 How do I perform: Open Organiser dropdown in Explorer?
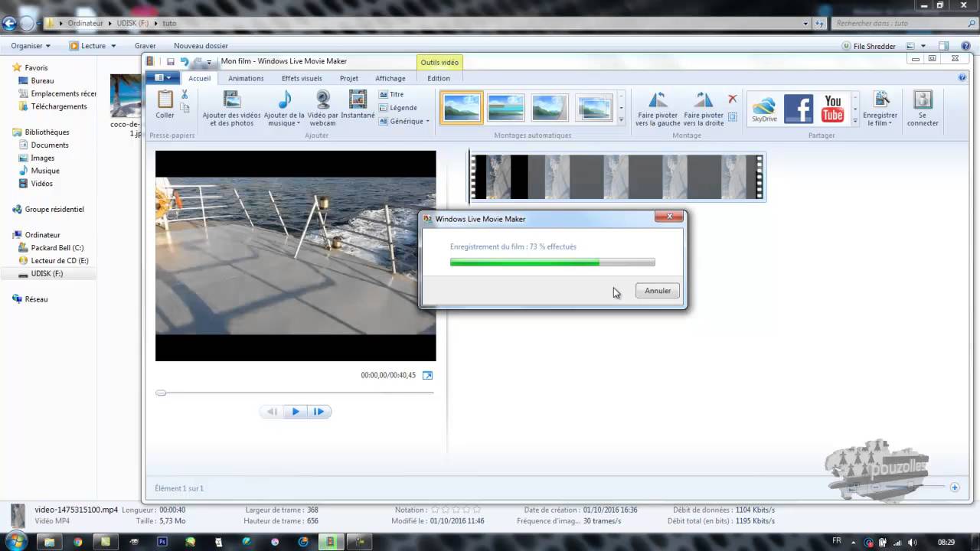coord(31,46)
